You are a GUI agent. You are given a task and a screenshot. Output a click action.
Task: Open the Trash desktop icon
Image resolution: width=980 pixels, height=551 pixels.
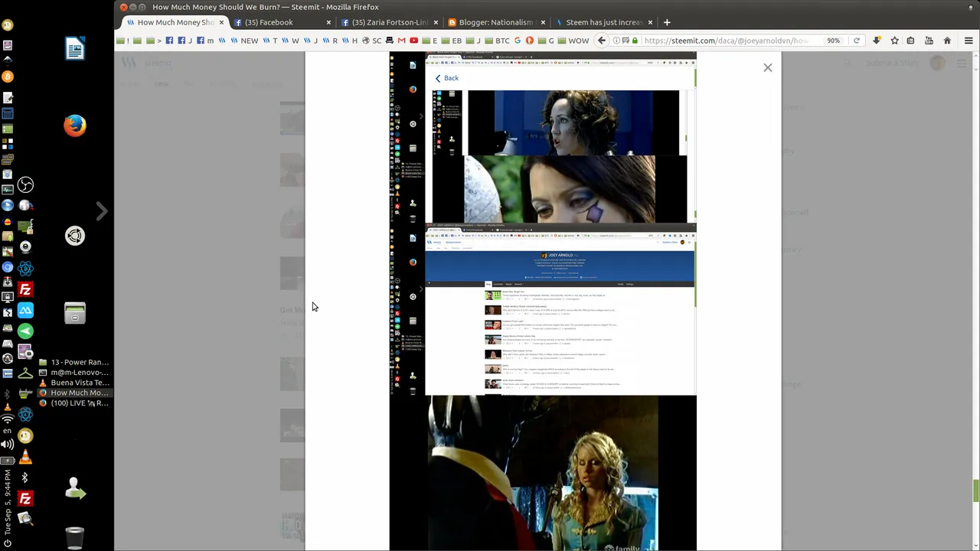[74, 538]
